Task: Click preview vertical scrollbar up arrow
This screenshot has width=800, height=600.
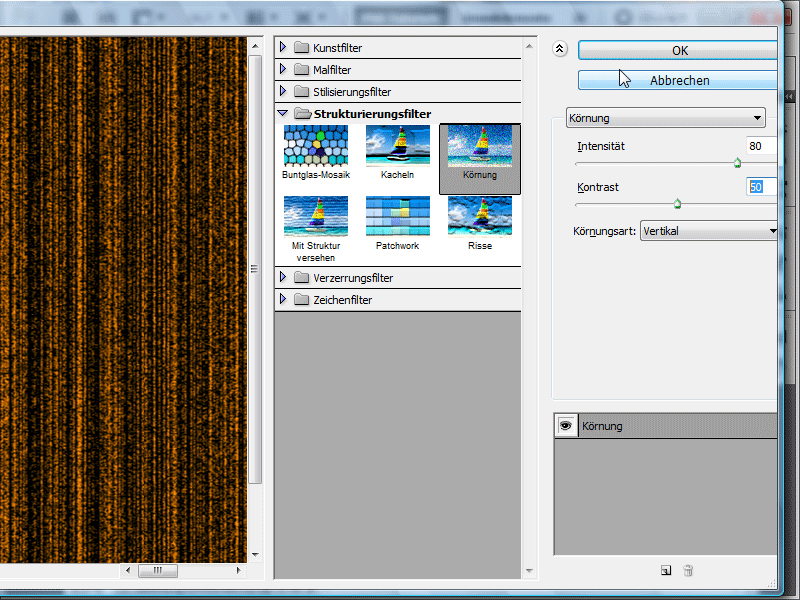Action: [255, 46]
